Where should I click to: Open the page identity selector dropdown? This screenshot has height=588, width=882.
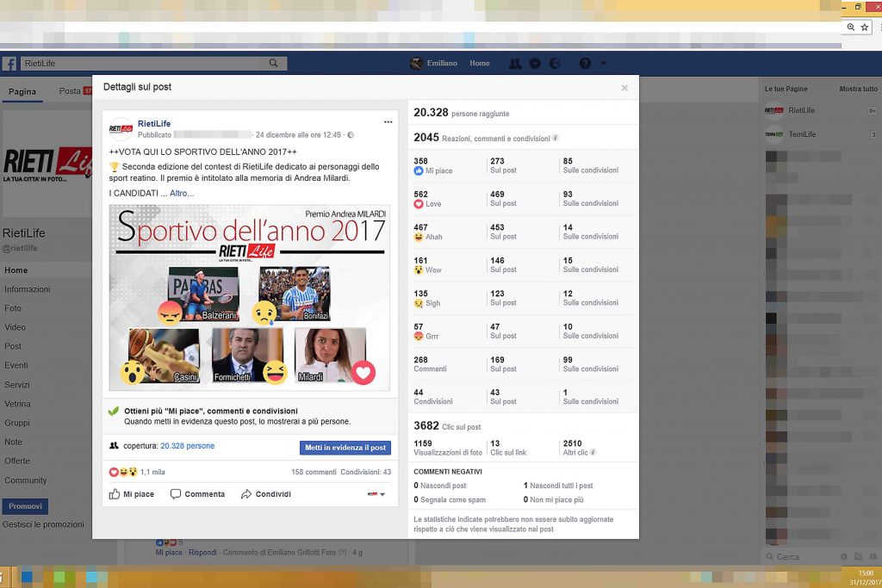tap(376, 494)
